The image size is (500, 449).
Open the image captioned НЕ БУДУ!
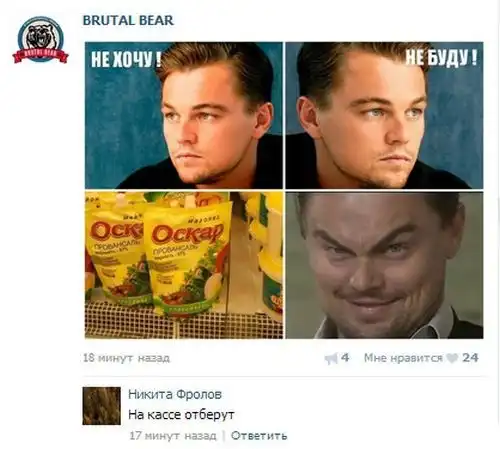point(384,115)
